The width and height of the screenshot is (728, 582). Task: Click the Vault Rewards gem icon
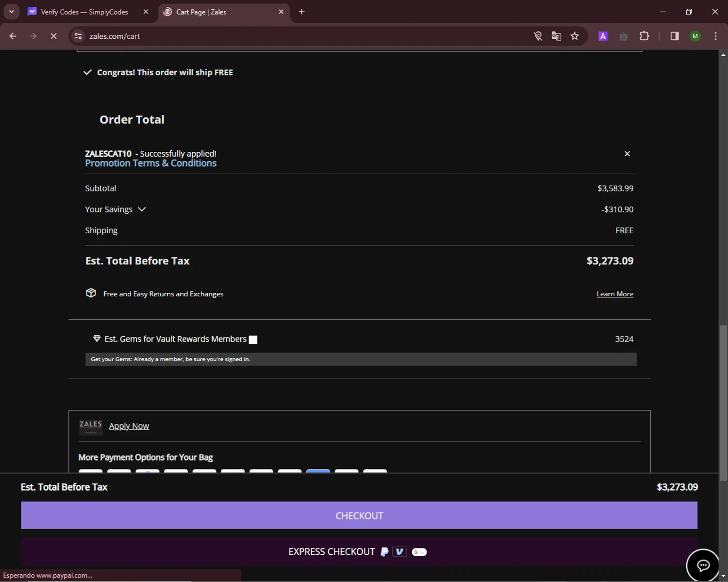pyautogui.click(x=97, y=339)
